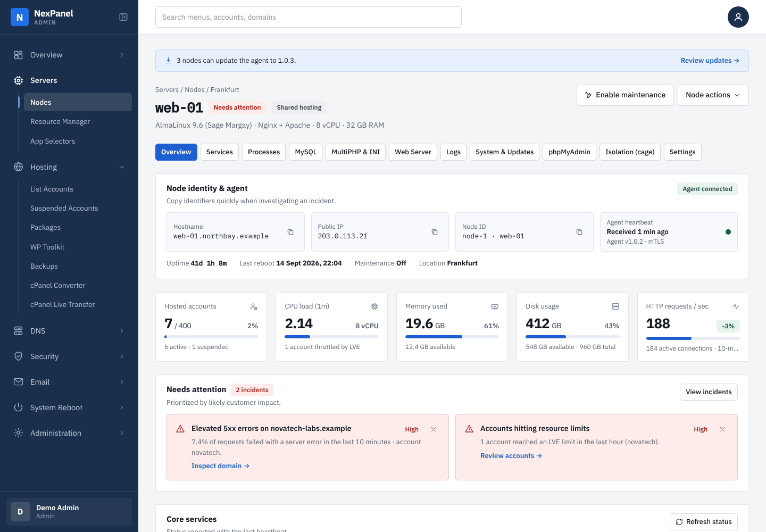Click the NexPanel logo icon
Screen dimensions: 766x532
pos(20,17)
